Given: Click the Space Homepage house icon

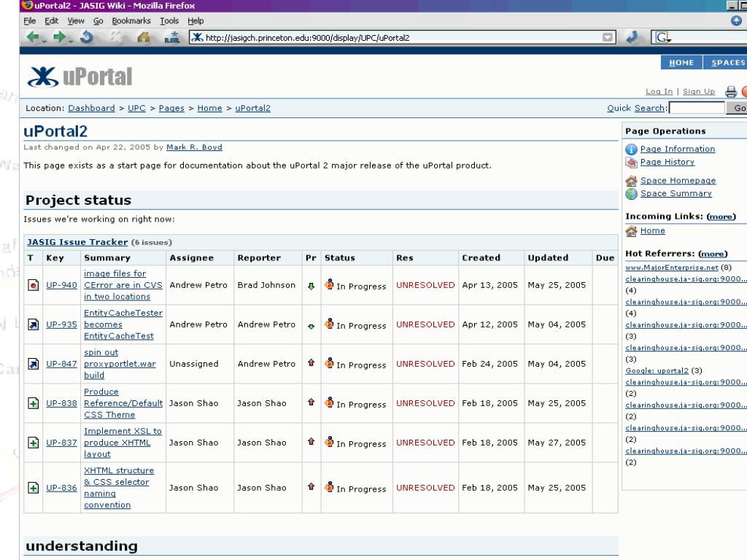Looking at the screenshot, I should point(631,181).
